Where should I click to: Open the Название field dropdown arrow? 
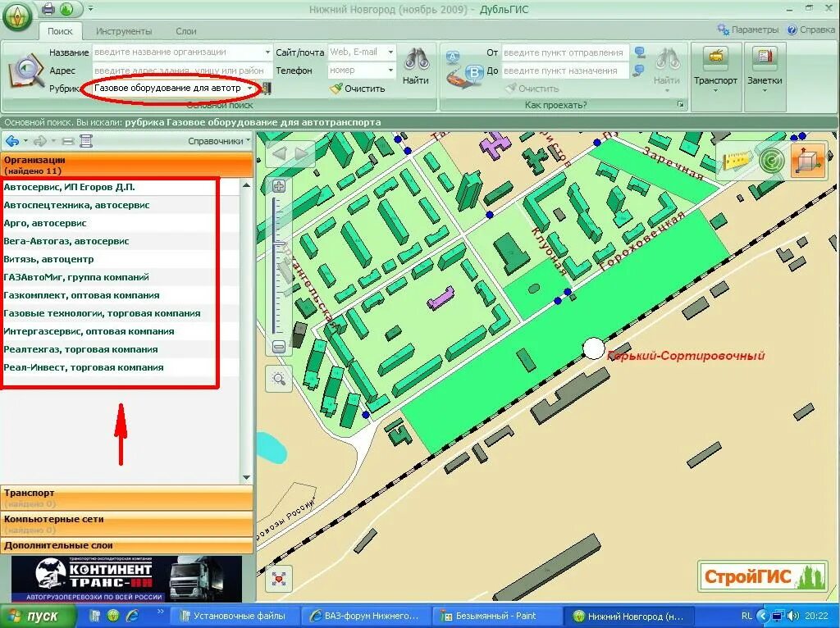[267, 52]
